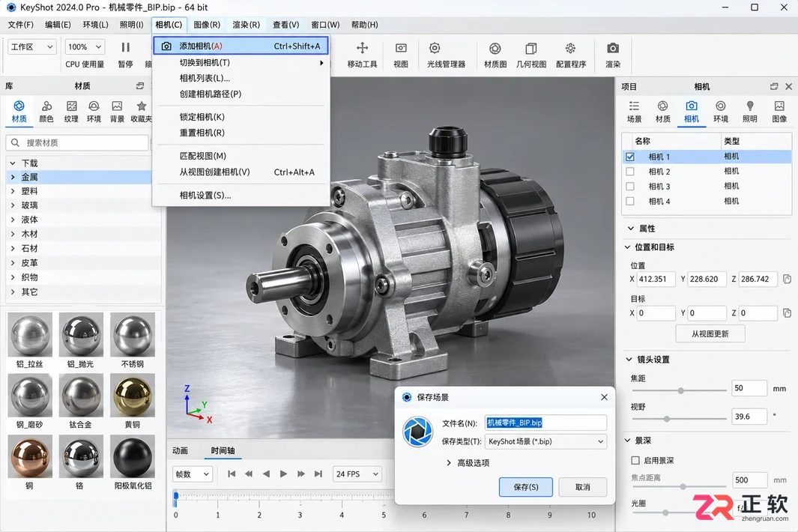
Task: Open the Material Graph (材质图) icon
Action: (495, 49)
